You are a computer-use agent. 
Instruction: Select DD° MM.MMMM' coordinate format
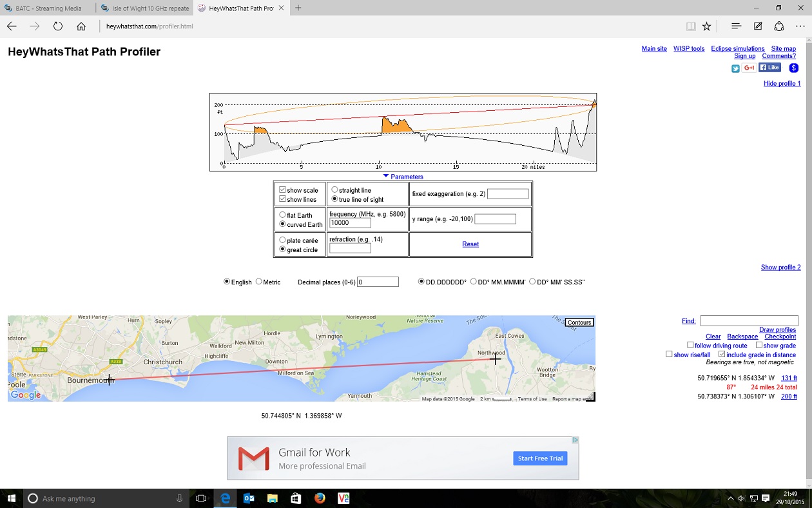pos(474,282)
